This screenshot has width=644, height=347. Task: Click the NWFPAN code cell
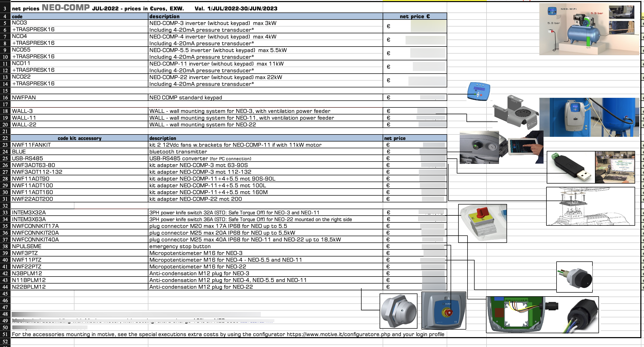coord(79,98)
